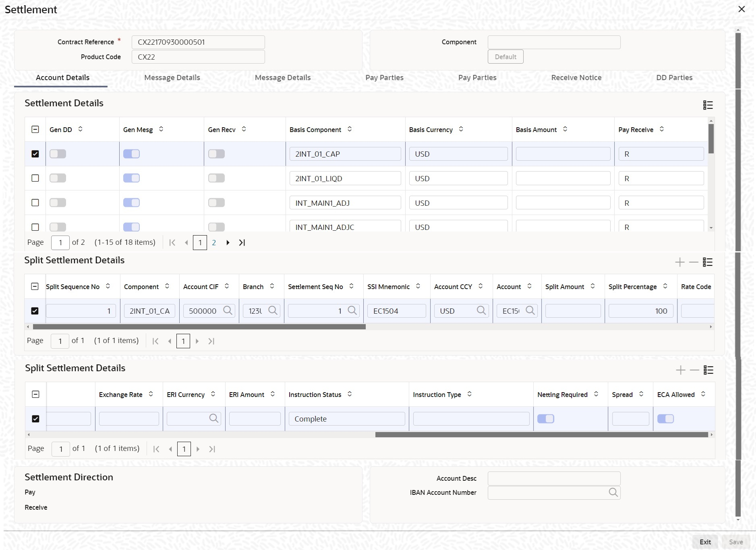Toggle Gen DD for 2INT_01_CAP row
The height and width of the screenshot is (550, 756).
58,154
